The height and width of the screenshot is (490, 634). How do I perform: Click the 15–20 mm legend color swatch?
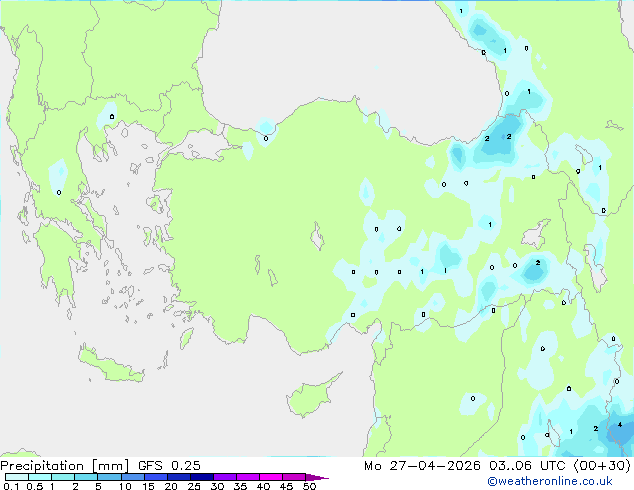click(155, 477)
